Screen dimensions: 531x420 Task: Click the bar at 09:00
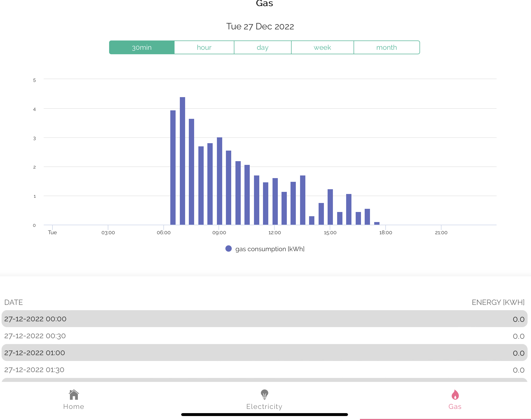coord(219,181)
